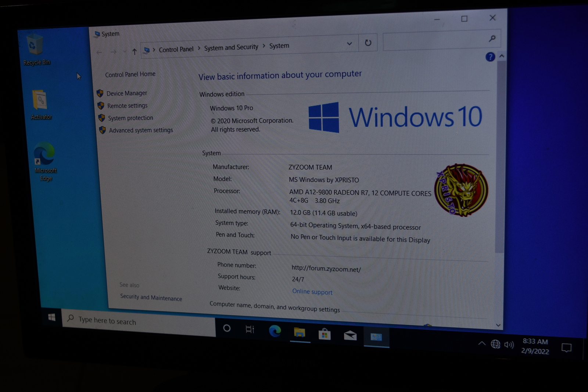
Task: Click the Back navigation arrow
Action: (99, 53)
